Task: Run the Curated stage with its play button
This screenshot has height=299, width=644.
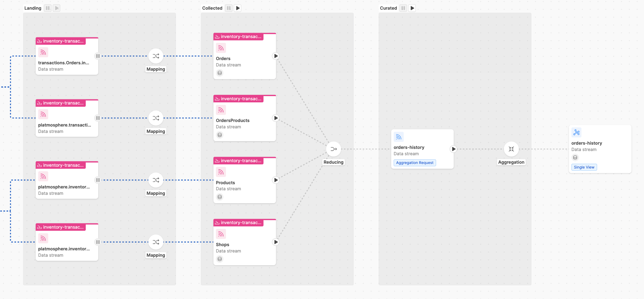Action: click(x=412, y=8)
